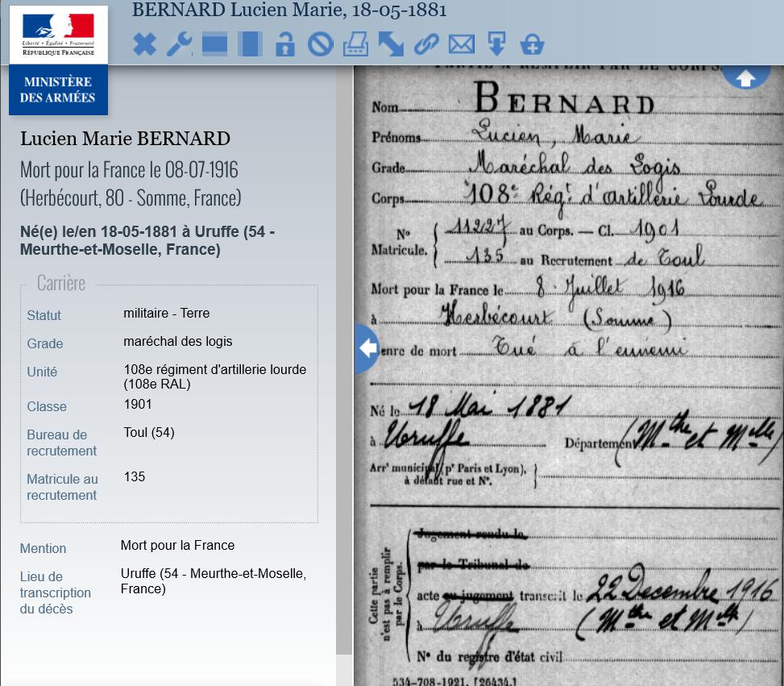Screen dimensions: 784x686
Task: Click the 'Statut' label
Action: click(44, 316)
